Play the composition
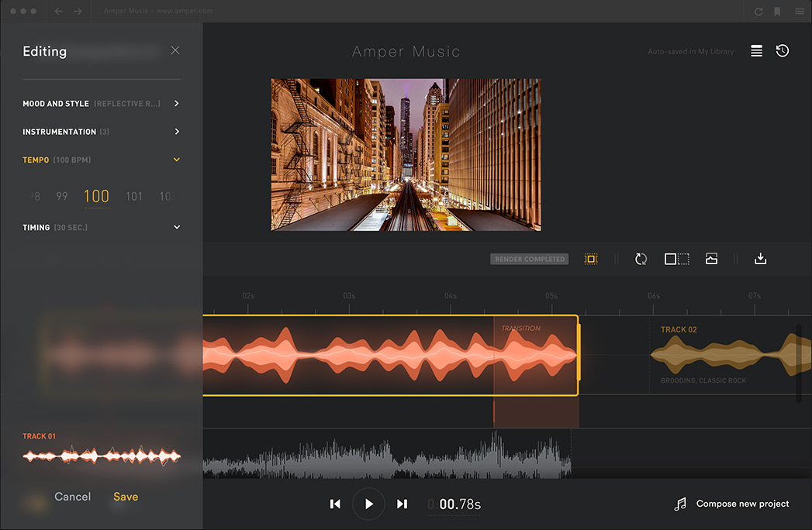Viewport: 812px width, 530px height. tap(368, 504)
